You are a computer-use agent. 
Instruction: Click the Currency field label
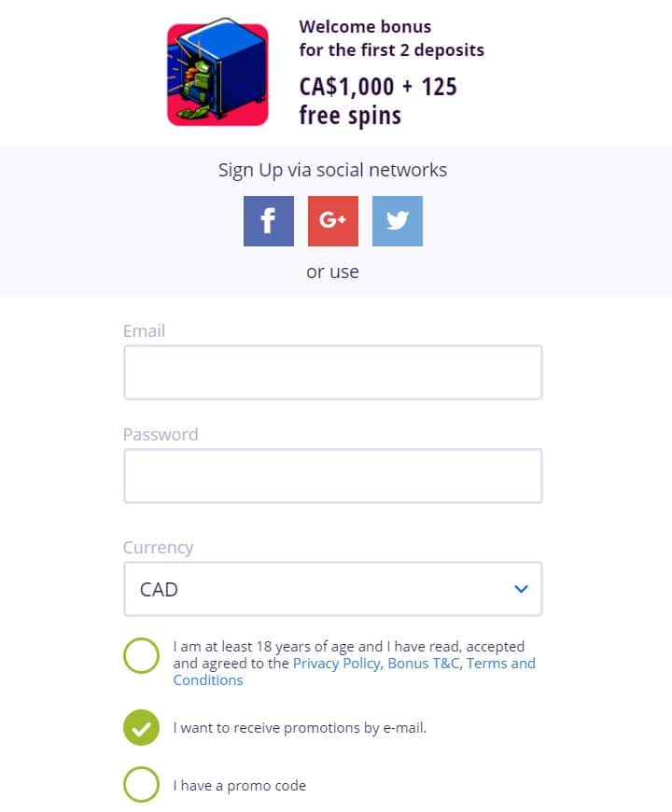point(158,548)
